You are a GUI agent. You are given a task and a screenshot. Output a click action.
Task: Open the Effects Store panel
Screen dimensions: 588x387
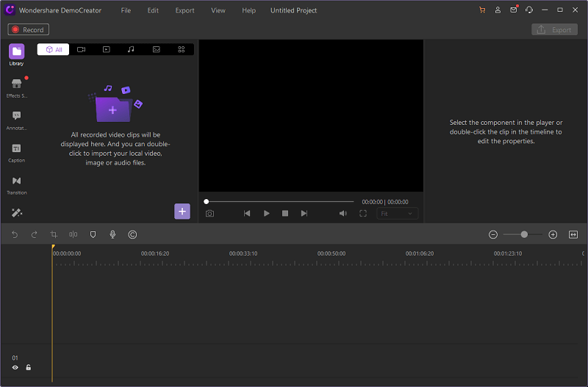pos(16,87)
